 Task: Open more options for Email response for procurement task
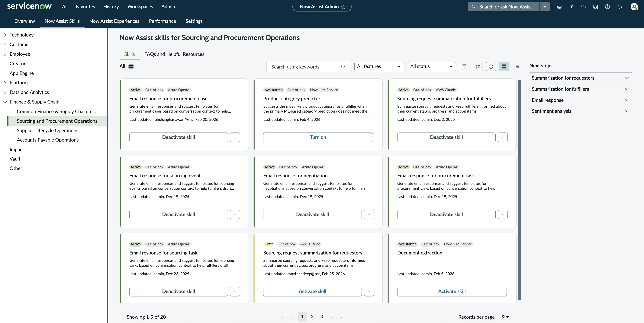pyautogui.click(x=503, y=215)
